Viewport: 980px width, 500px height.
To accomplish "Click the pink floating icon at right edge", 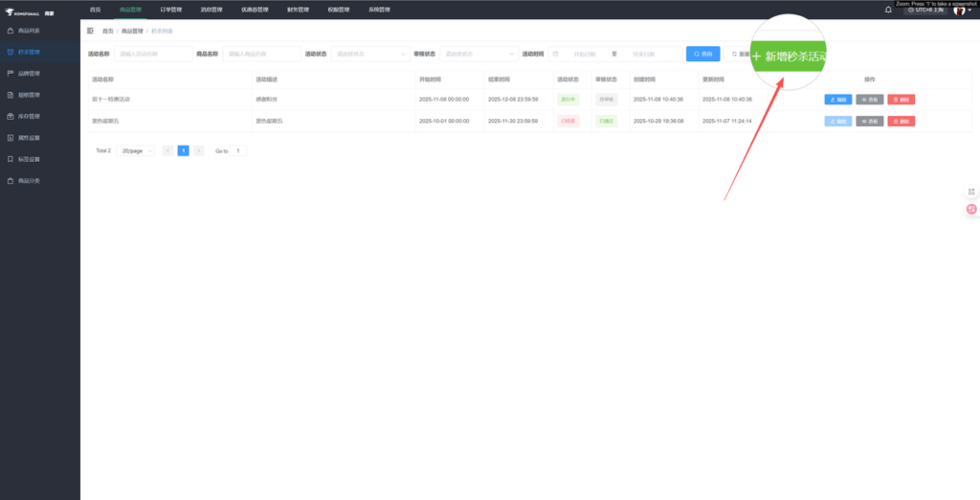I will click(x=971, y=209).
